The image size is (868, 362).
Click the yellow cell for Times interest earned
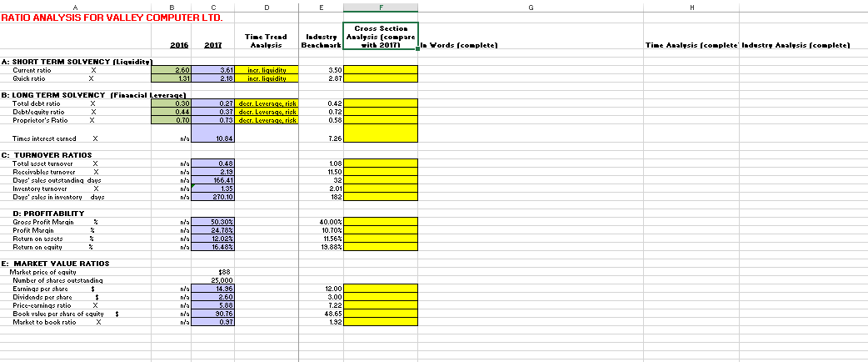coord(381,133)
